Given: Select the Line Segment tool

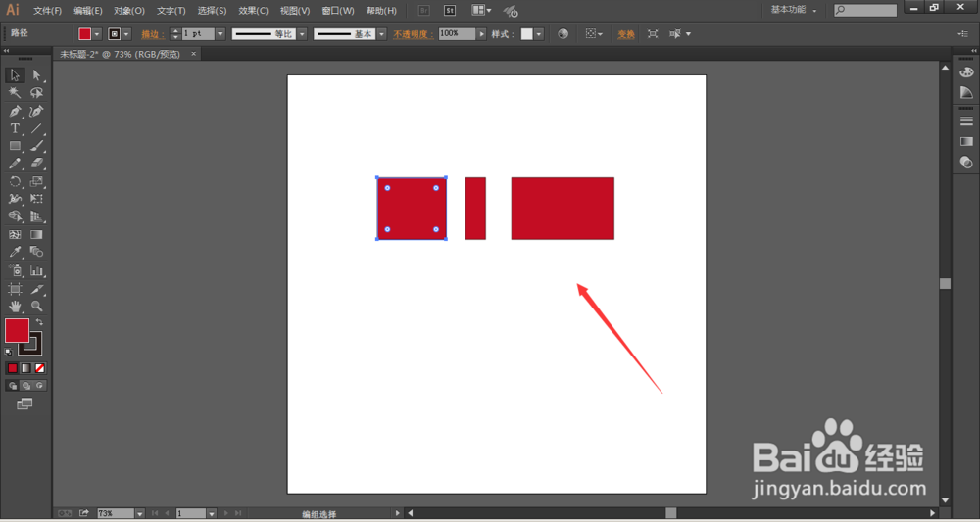Looking at the screenshot, I should coord(37,128).
